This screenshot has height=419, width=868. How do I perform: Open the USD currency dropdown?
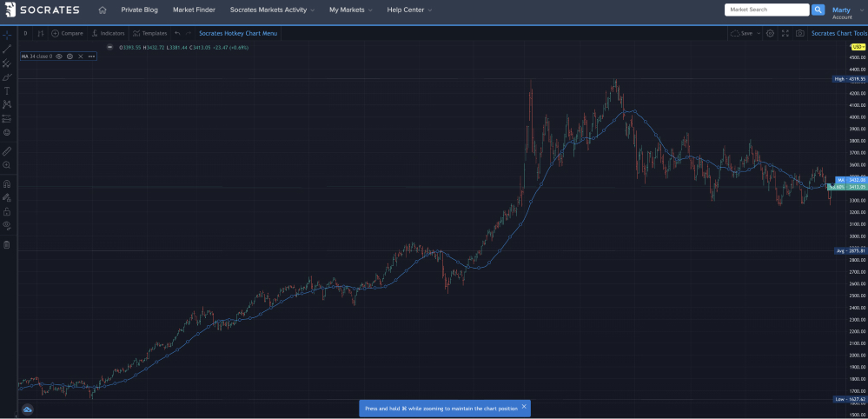coord(858,47)
